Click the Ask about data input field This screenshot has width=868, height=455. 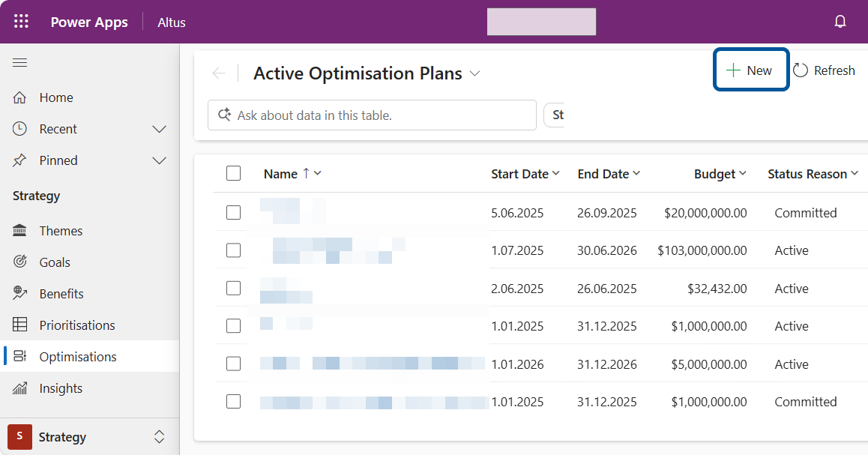tap(373, 115)
